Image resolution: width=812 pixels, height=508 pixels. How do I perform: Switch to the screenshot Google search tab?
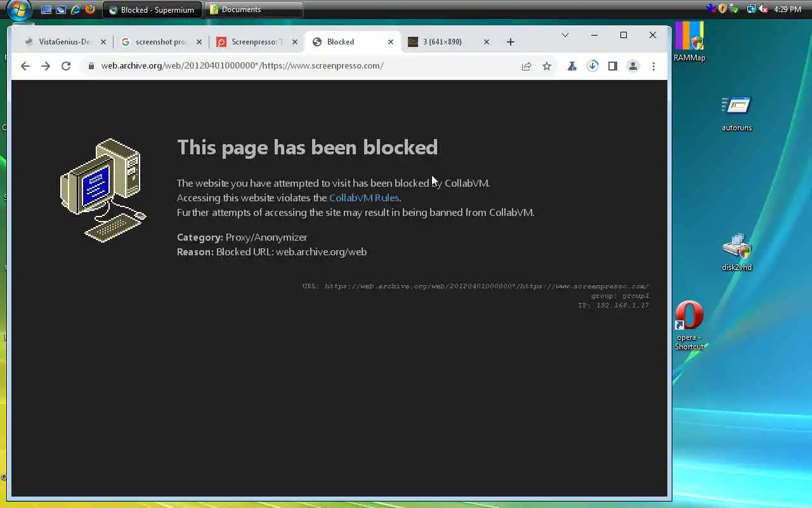click(x=161, y=42)
